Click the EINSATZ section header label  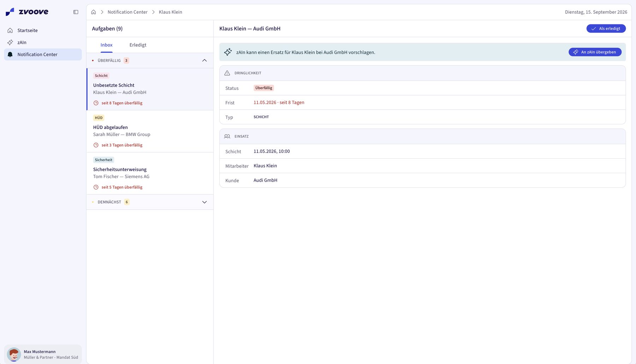(x=242, y=136)
